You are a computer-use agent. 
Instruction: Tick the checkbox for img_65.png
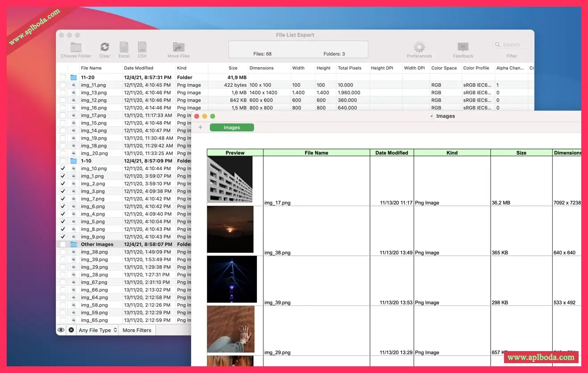tap(63, 321)
